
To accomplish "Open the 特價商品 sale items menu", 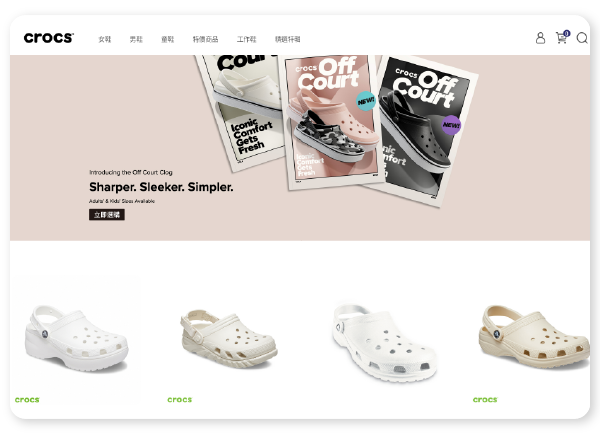I will [205, 39].
